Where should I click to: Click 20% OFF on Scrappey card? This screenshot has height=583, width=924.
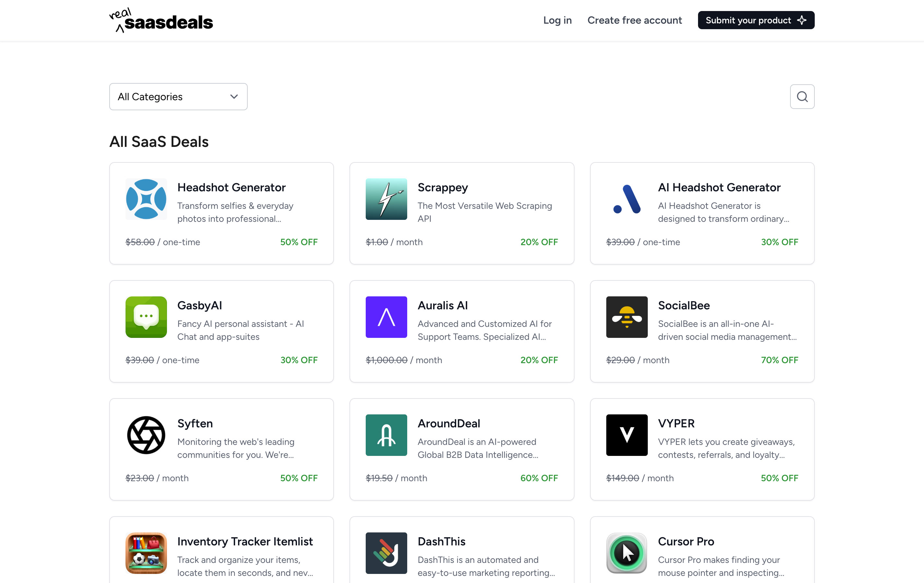(x=539, y=242)
